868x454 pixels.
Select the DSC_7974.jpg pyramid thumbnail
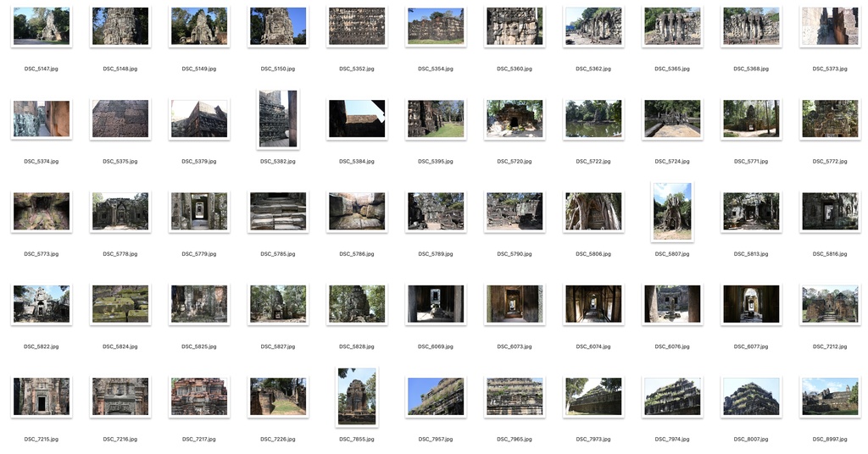[x=672, y=396]
